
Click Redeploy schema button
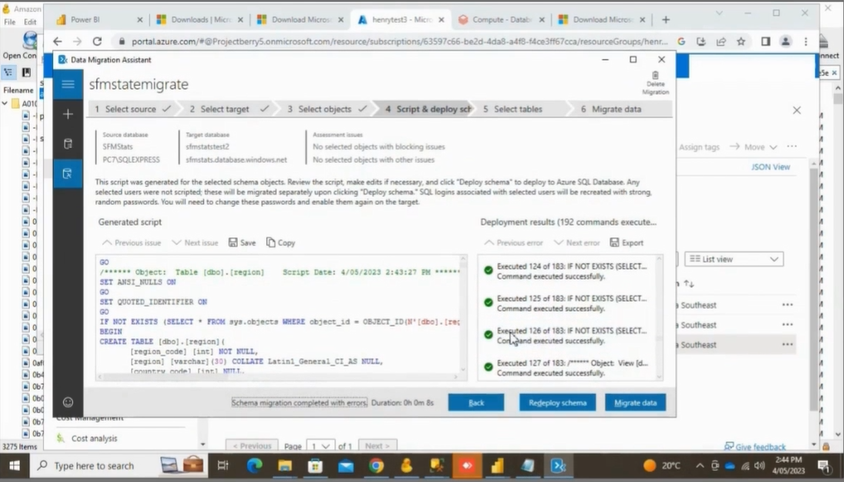tap(557, 402)
